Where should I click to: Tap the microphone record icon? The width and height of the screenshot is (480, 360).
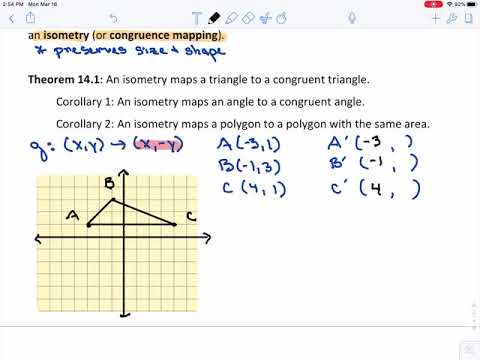[352, 18]
